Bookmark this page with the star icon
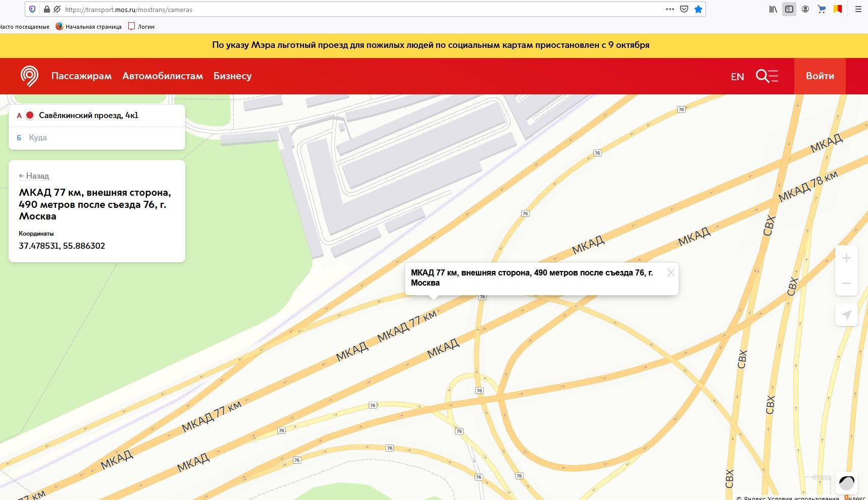Viewport: 868px width, 500px height. coord(698,9)
